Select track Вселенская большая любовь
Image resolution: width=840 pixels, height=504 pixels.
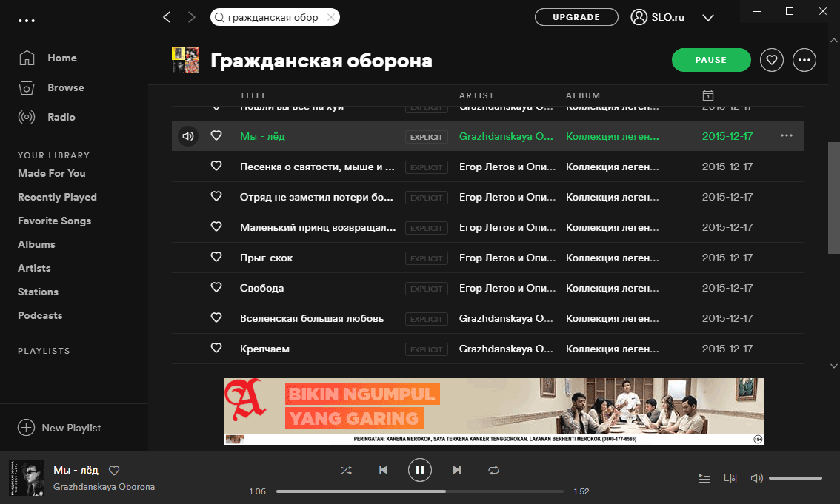(312, 318)
